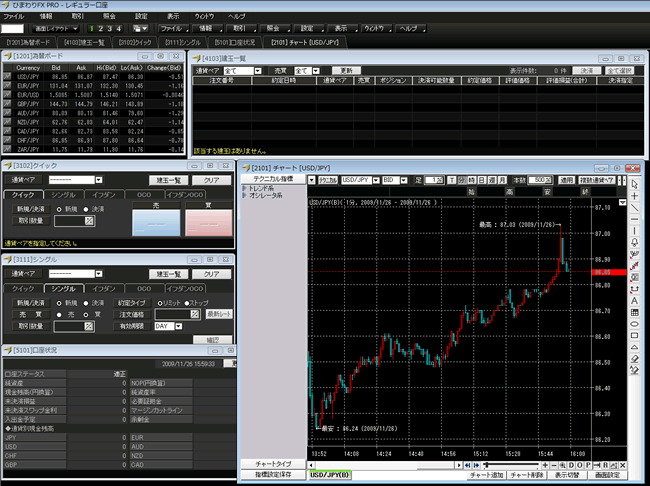Click the chart zoom-out minus icon
Image resolution: width=650 pixels, height=486 pixels.
(554, 465)
